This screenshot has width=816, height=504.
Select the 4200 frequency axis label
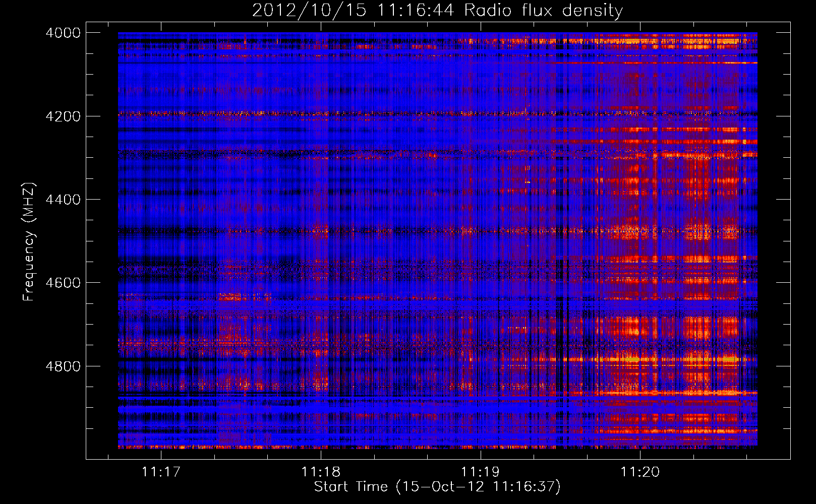click(x=63, y=116)
